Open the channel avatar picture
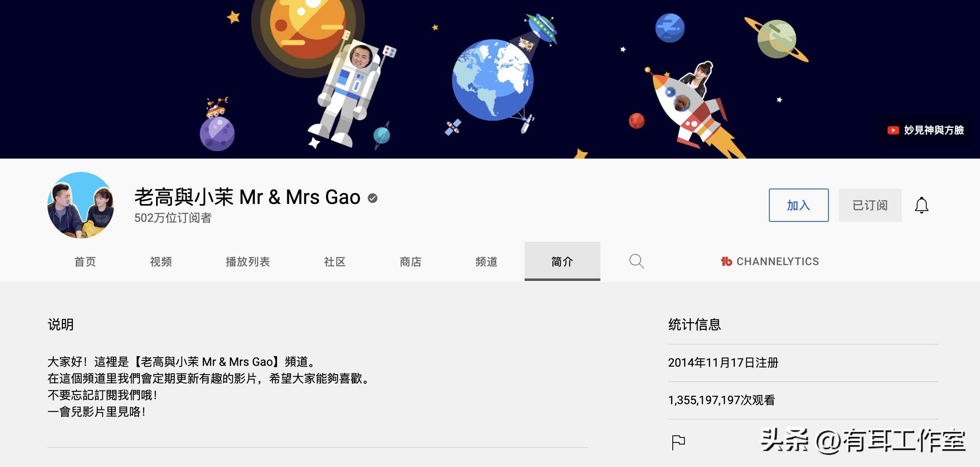The height and width of the screenshot is (467, 980). pos(81,205)
